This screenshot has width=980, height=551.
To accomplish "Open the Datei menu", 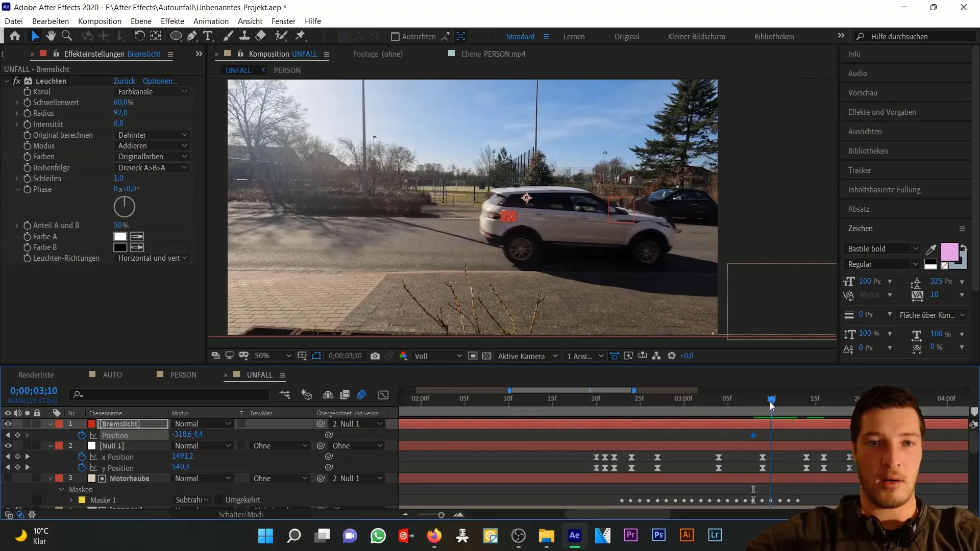I will tap(14, 21).
